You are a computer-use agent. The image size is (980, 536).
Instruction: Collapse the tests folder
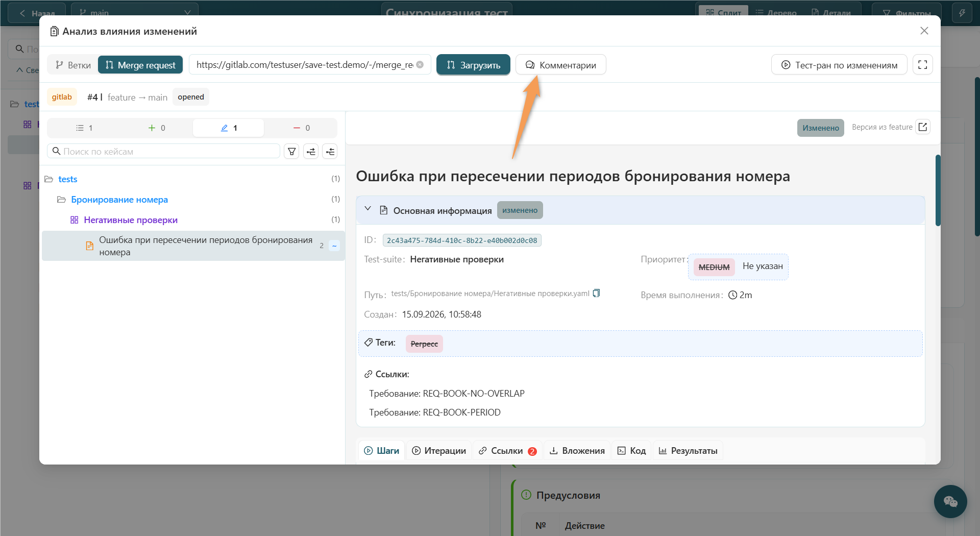pyautogui.click(x=49, y=179)
